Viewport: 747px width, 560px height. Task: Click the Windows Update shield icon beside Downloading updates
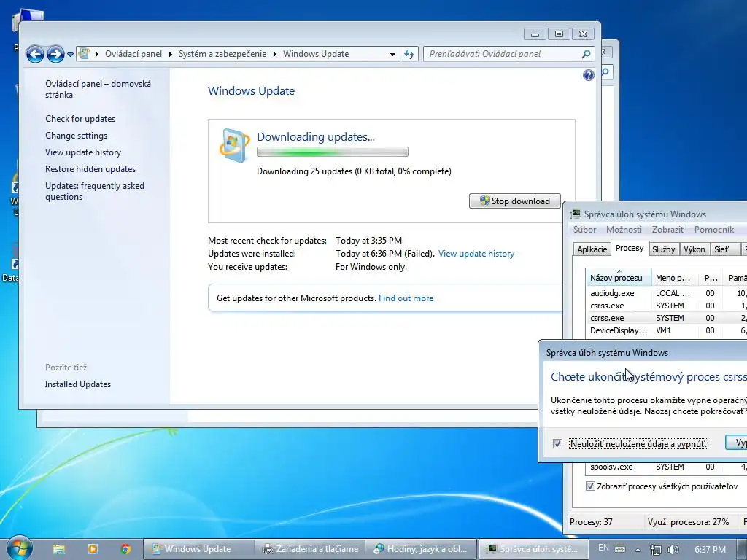pos(234,145)
